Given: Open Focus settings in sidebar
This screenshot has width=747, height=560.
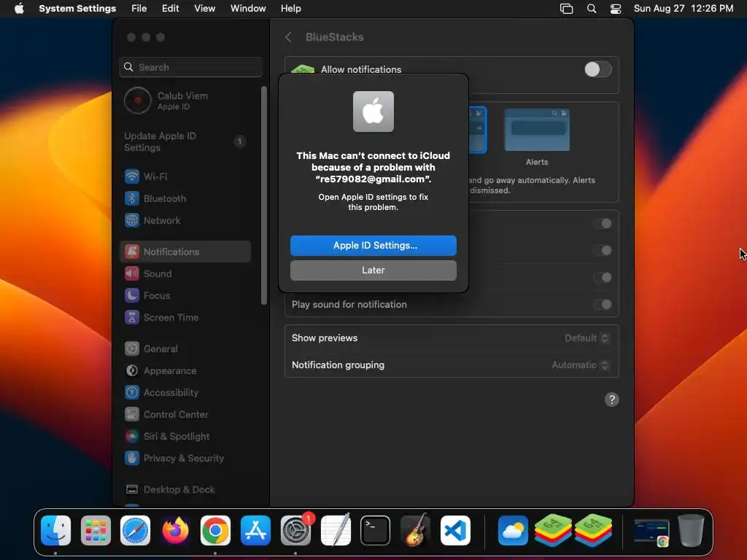Looking at the screenshot, I should [x=185, y=296].
